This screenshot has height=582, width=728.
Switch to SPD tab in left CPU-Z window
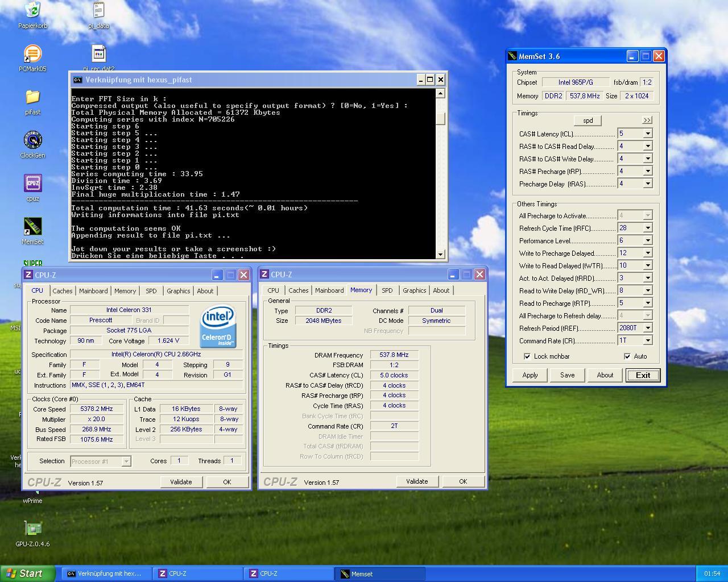151,291
